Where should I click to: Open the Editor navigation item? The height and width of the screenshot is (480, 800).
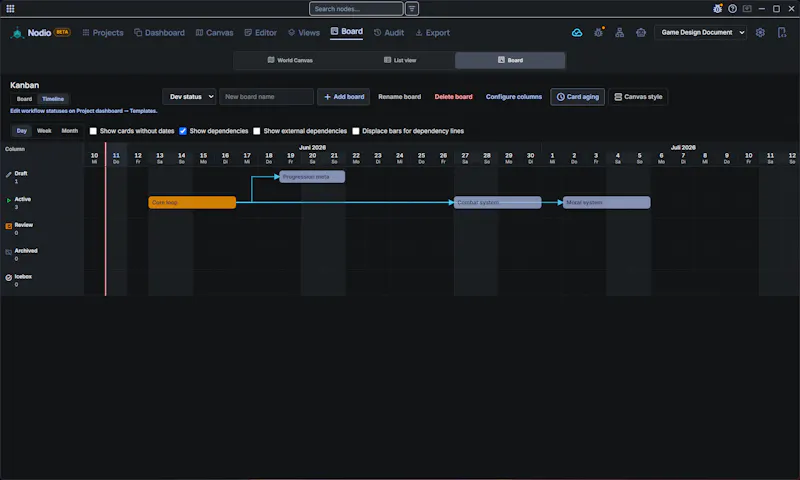[260, 33]
